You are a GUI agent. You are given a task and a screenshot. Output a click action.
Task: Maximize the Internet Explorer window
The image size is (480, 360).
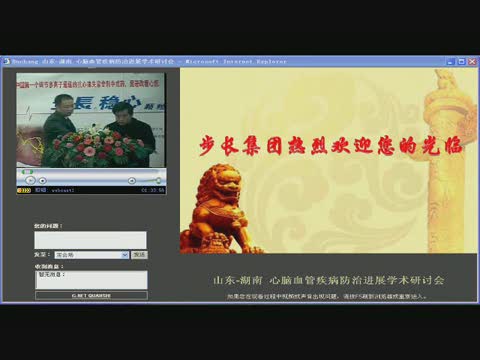[462, 61]
